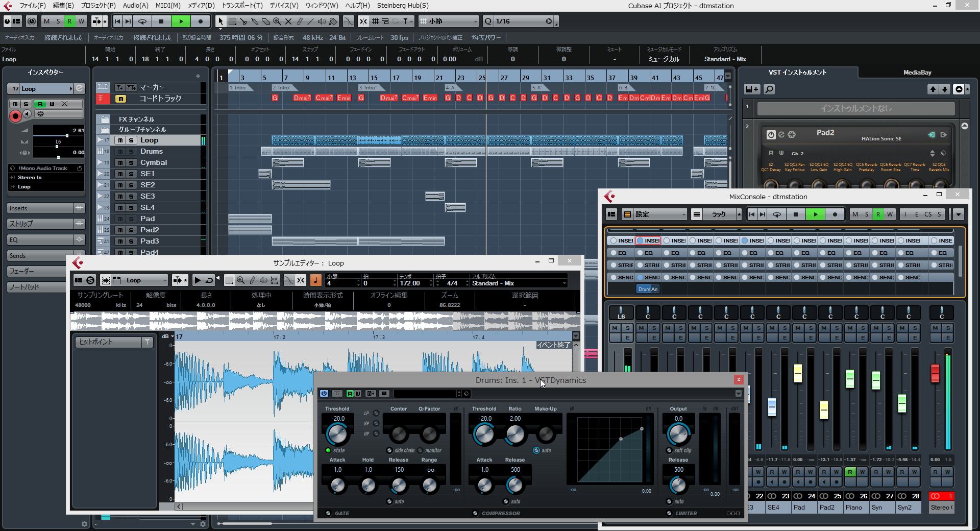This screenshot has width=980, height=531.
Task: Open Sample Editor clip selector showing Loop
Action: click(146, 280)
